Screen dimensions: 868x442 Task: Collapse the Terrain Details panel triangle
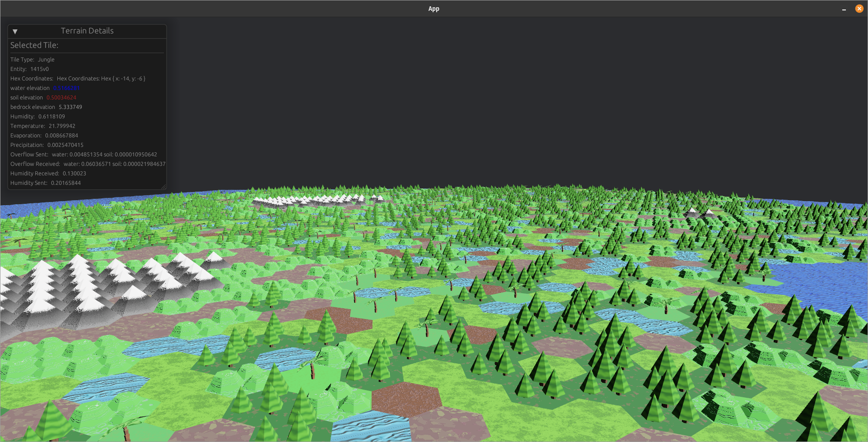coord(15,32)
